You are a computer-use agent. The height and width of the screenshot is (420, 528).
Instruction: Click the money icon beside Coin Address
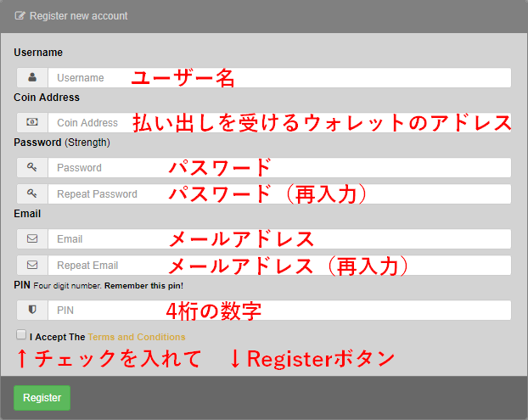pyautogui.click(x=32, y=122)
